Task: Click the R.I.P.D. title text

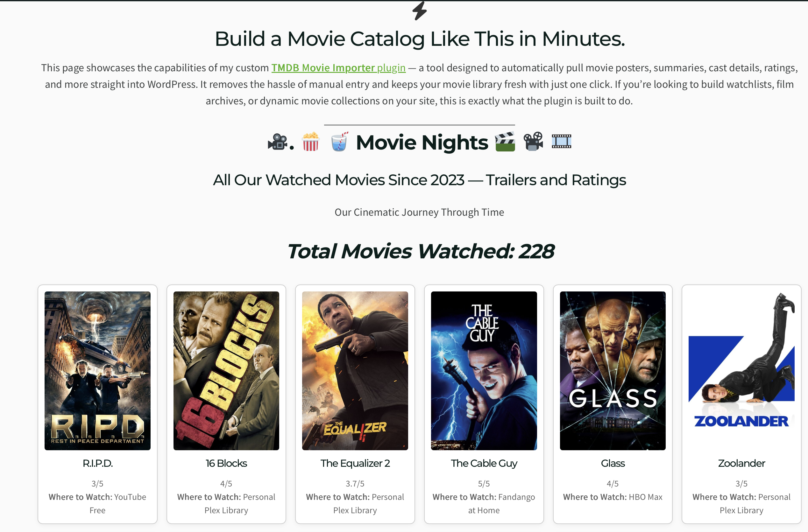Action: coord(97,463)
